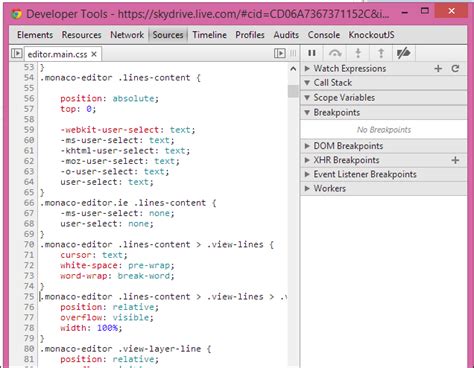Add a watch expression
This screenshot has height=368, width=474.
point(438,69)
